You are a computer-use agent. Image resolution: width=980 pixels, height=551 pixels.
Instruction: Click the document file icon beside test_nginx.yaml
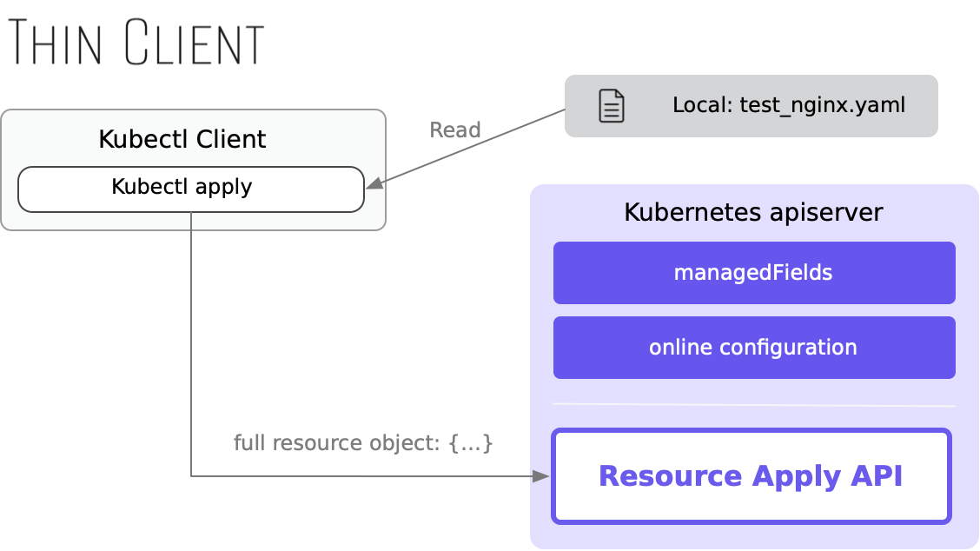click(x=612, y=106)
